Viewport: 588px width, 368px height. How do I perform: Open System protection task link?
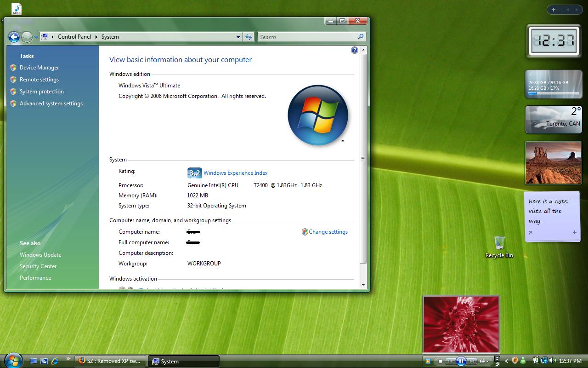click(42, 92)
